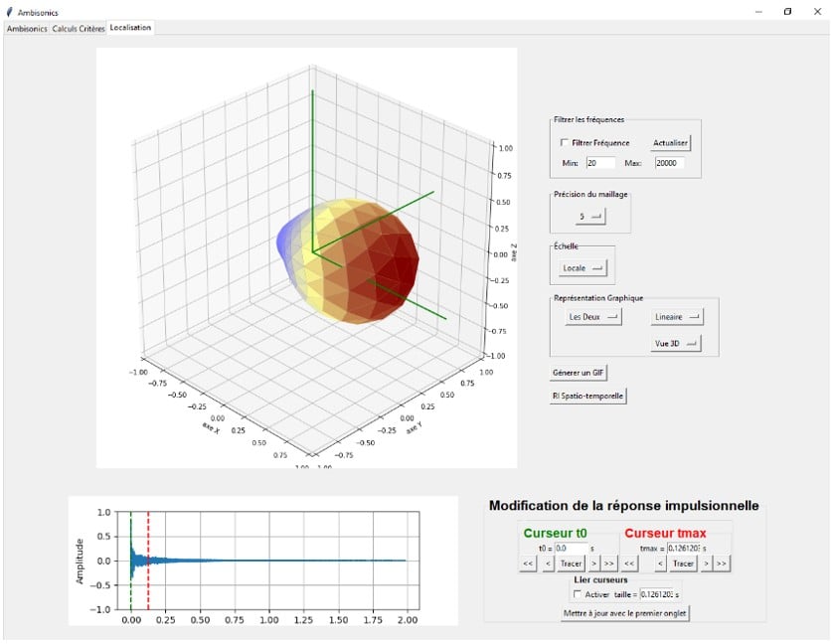The image size is (833, 644).
Task: Open the Échelle dropdown showing Locale
Action: (x=582, y=268)
